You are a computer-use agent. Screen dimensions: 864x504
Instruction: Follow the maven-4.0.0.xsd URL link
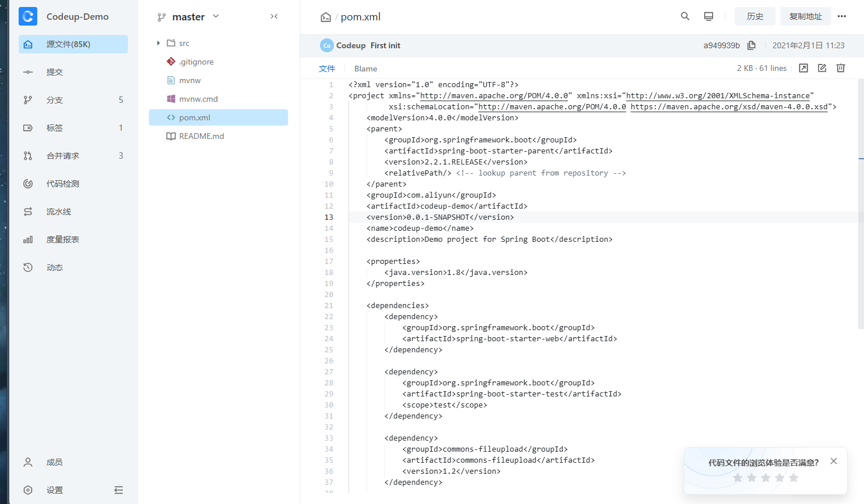729,107
